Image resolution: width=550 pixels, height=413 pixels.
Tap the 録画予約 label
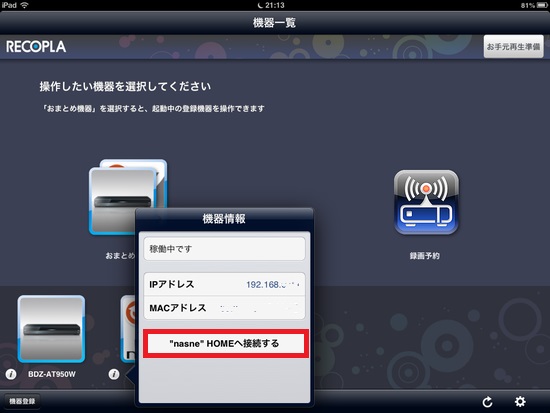pyautogui.click(x=425, y=256)
